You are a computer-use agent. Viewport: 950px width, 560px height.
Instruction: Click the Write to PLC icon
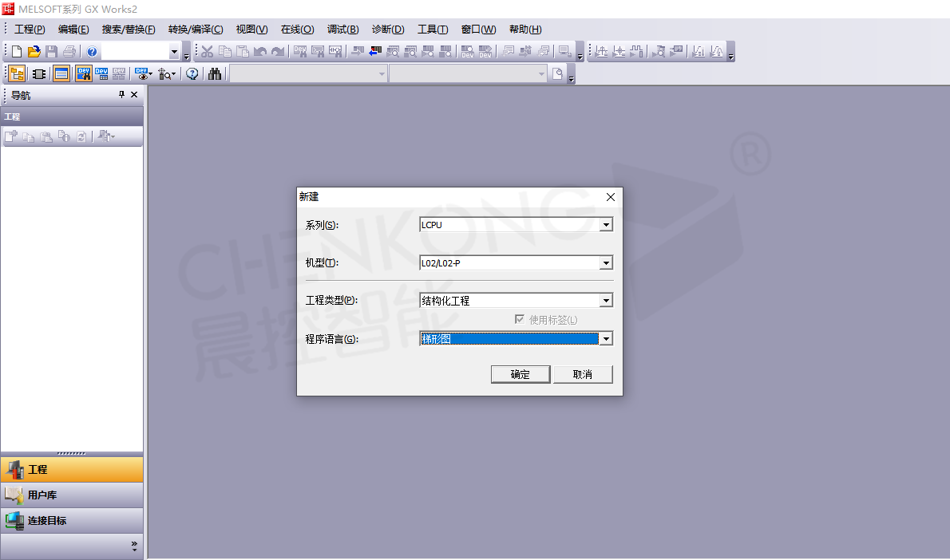[x=356, y=52]
